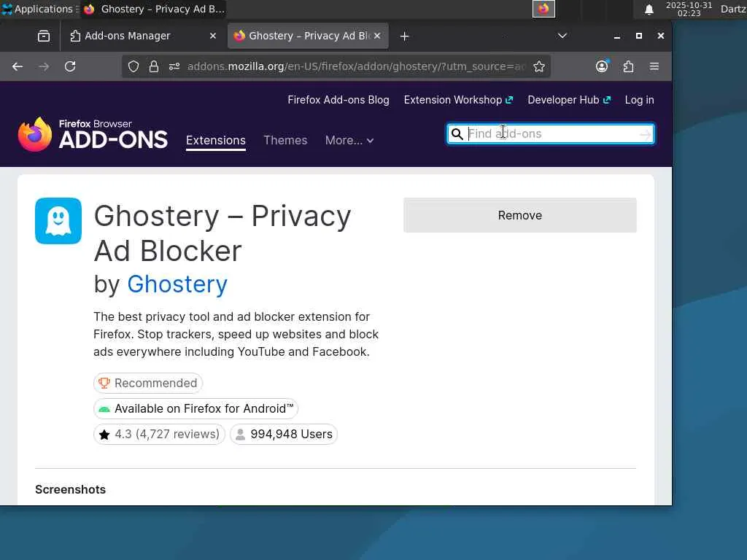Open the Firefox View icon in tab bar
The image size is (747, 560).
44,36
